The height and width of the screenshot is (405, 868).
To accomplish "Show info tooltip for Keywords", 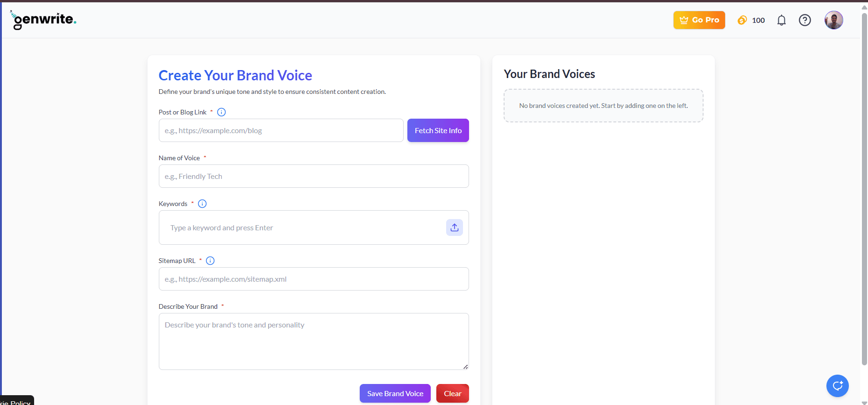I will [202, 204].
